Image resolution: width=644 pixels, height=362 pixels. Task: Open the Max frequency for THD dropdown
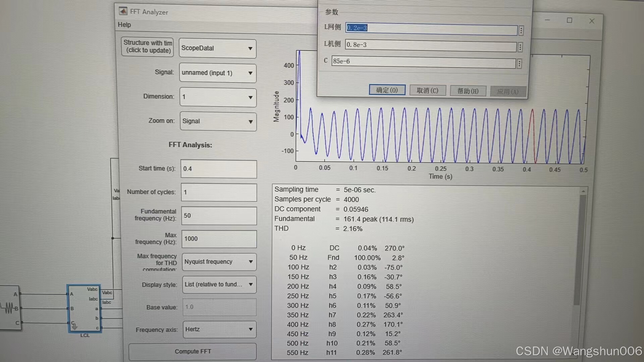219,262
